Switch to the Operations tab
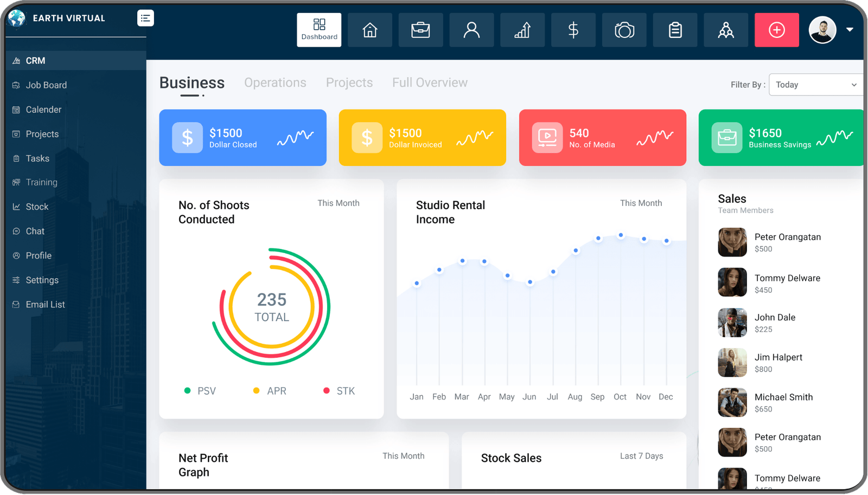The height and width of the screenshot is (495, 868). point(275,82)
